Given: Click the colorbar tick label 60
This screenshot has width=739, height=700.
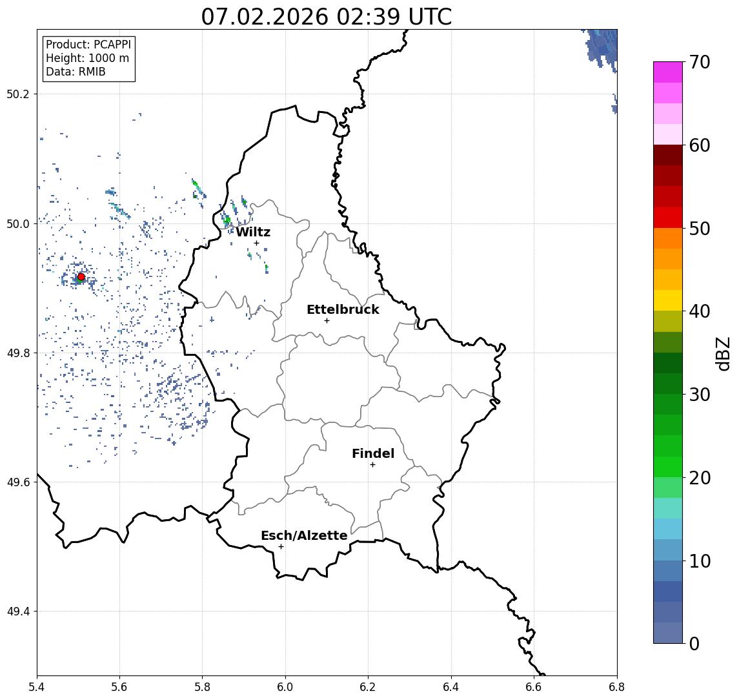Looking at the screenshot, I should click(700, 145).
